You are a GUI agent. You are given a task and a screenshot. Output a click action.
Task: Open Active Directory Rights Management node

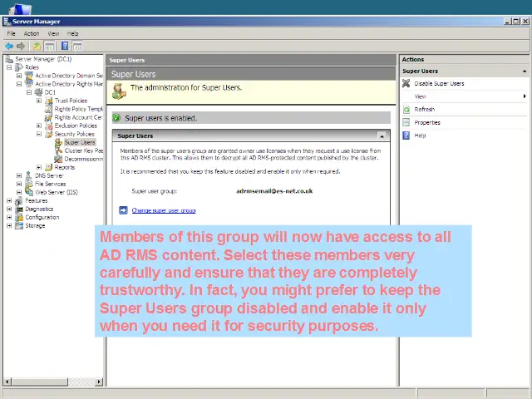[69, 84]
